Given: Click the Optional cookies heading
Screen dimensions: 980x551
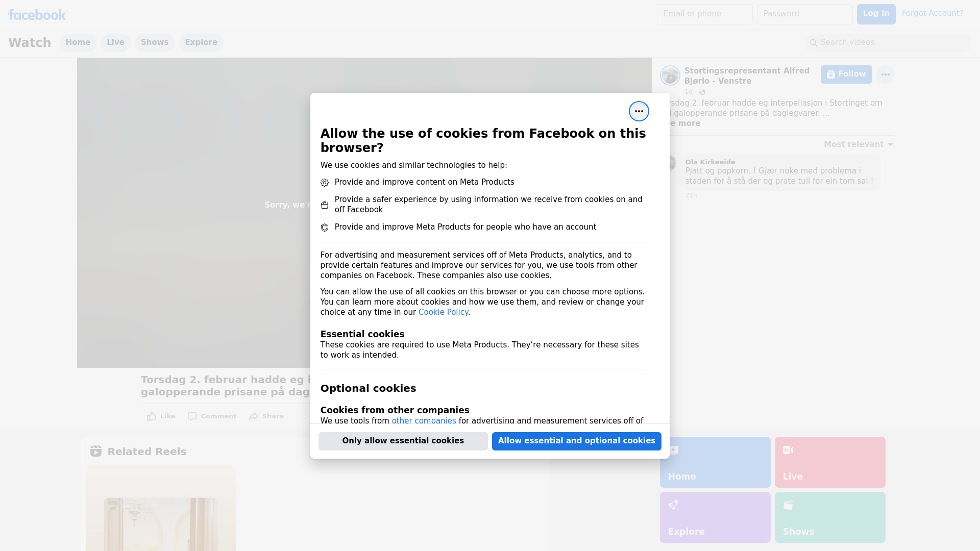Looking at the screenshot, I should [368, 388].
